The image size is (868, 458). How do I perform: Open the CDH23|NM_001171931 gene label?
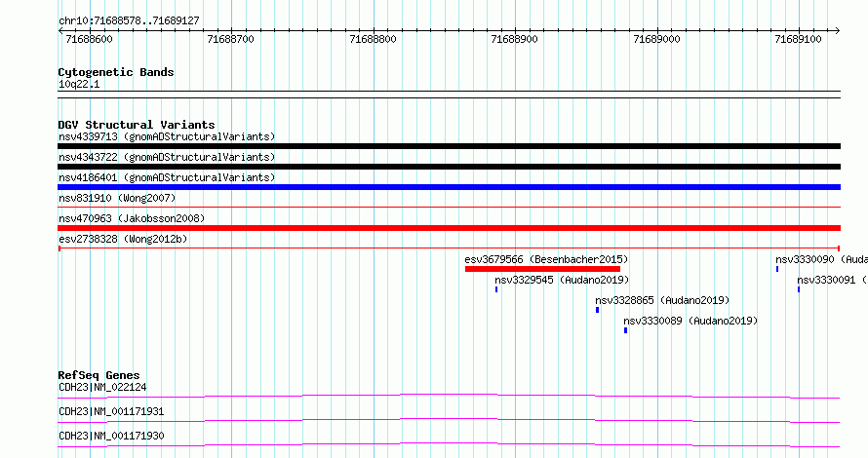(111, 411)
